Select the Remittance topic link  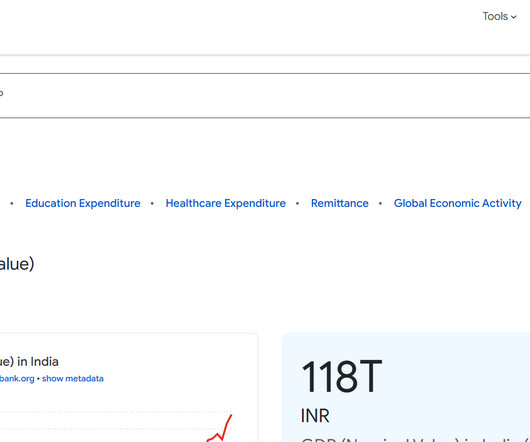click(340, 203)
